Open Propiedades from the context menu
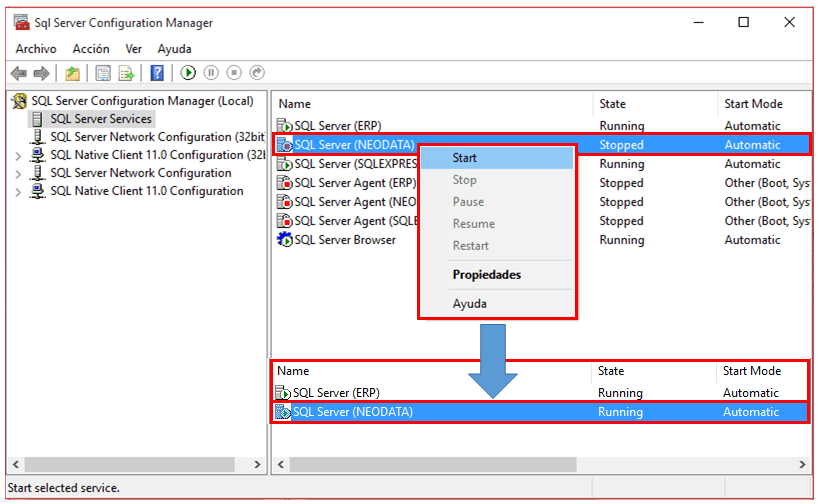The height and width of the screenshot is (504, 819). coord(486,275)
